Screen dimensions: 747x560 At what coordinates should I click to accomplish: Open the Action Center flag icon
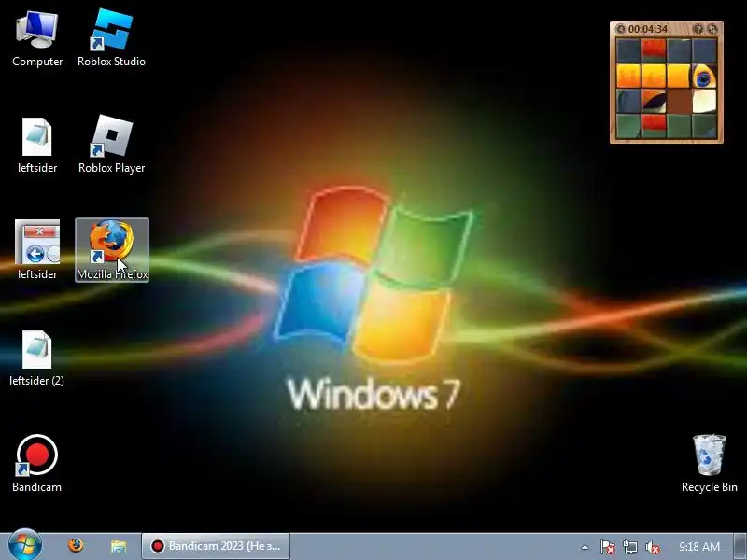tap(607, 547)
